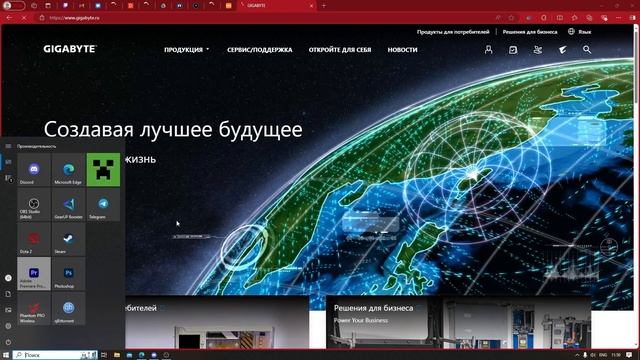Image resolution: width=640 pixels, height=360 pixels.
Task: Open a new browser tab
Action: pyautogui.click(x=324, y=6)
